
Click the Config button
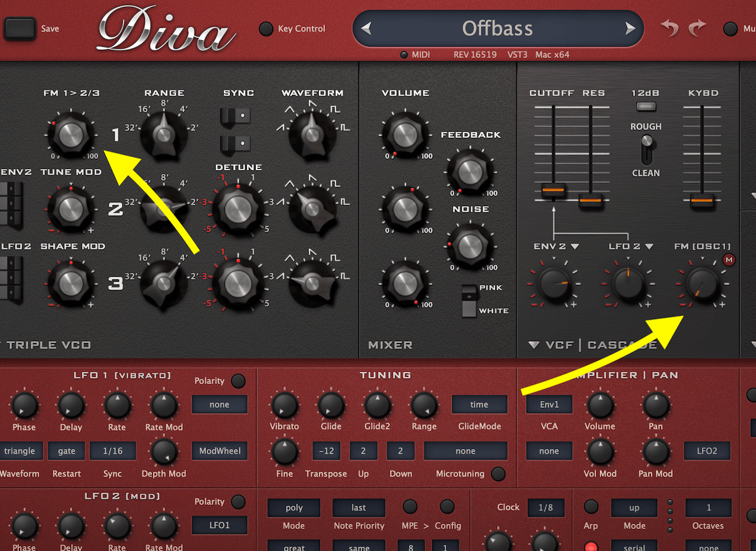pos(447,506)
